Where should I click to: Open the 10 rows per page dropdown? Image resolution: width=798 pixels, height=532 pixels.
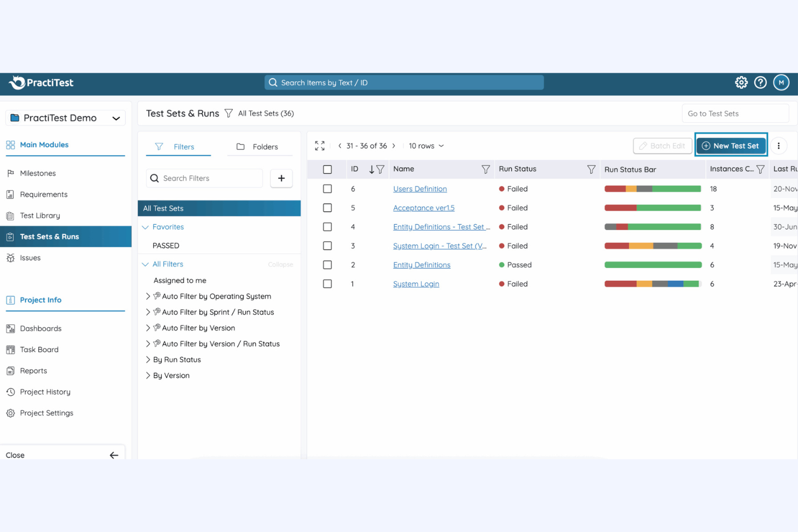(425, 146)
